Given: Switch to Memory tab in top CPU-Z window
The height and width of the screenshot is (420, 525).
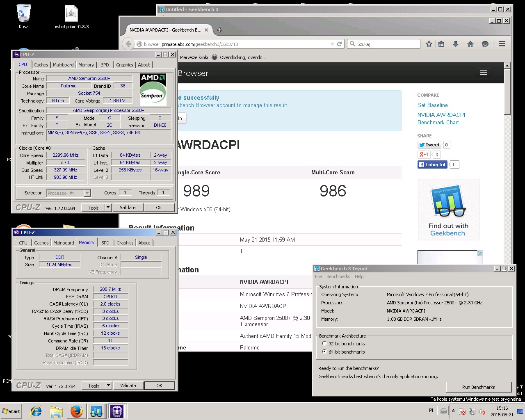Looking at the screenshot, I should (x=86, y=65).
